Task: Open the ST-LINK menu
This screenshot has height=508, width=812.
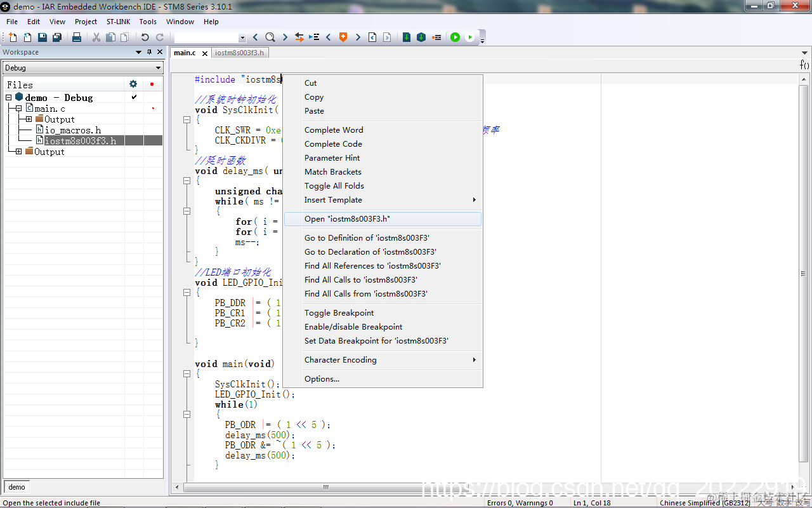Action: click(119, 22)
